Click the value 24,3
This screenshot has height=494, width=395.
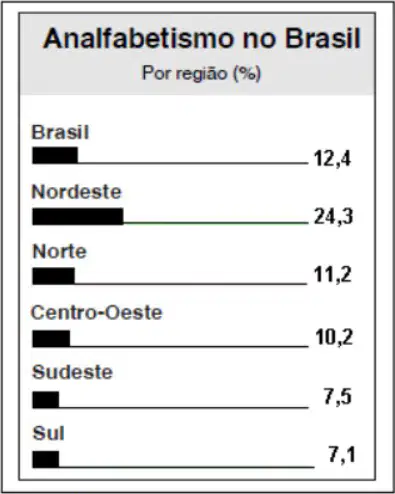(x=333, y=217)
